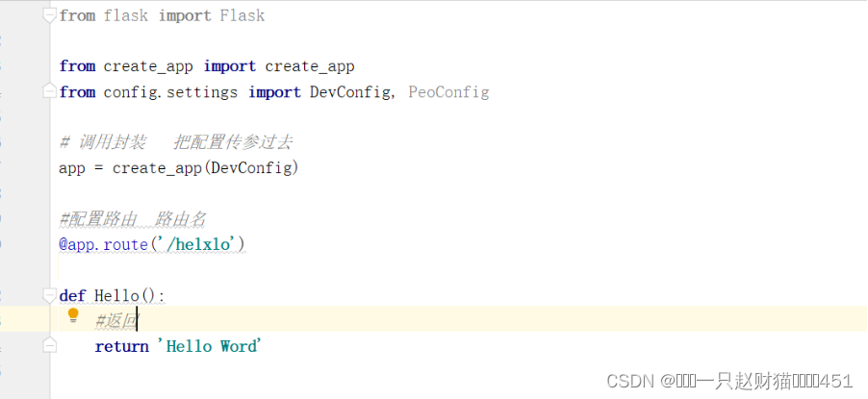The height and width of the screenshot is (399, 868).
Task: Click fold marker beside 'from config.settings' line
Action: (x=50, y=92)
